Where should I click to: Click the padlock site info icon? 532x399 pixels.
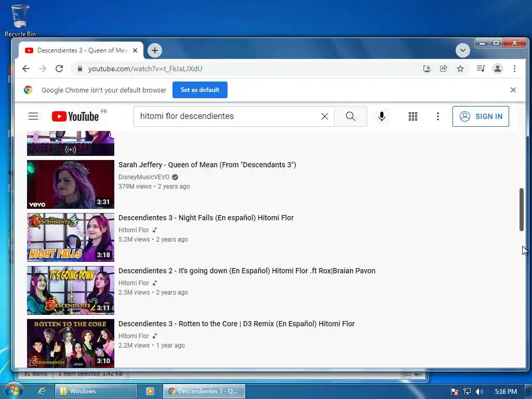coord(79,69)
